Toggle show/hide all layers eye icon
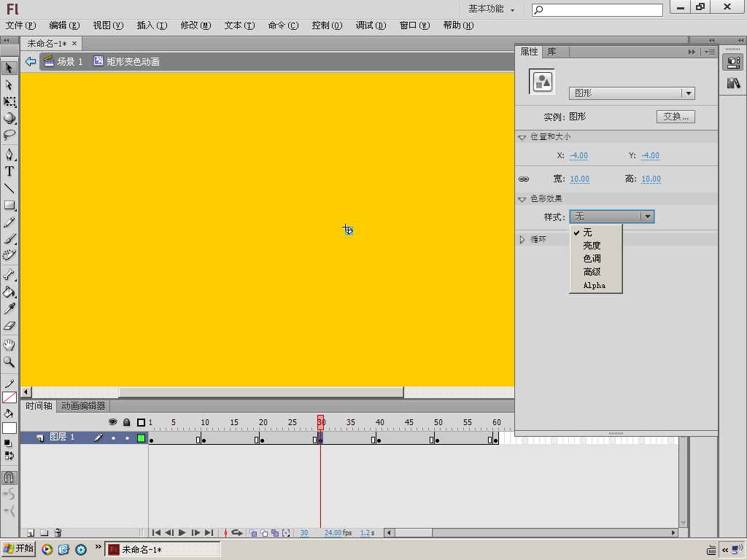This screenshot has width=747, height=560. coord(113,422)
